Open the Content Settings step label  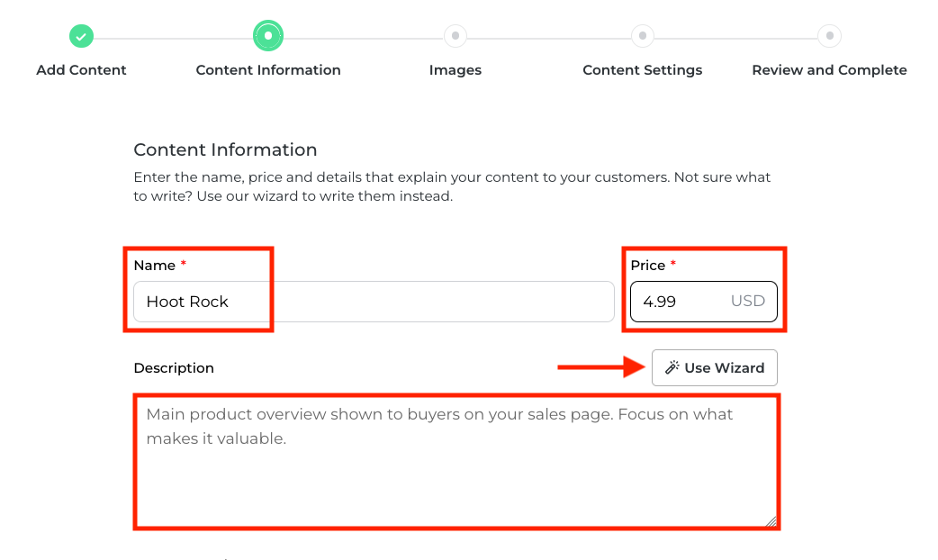(x=642, y=70)
